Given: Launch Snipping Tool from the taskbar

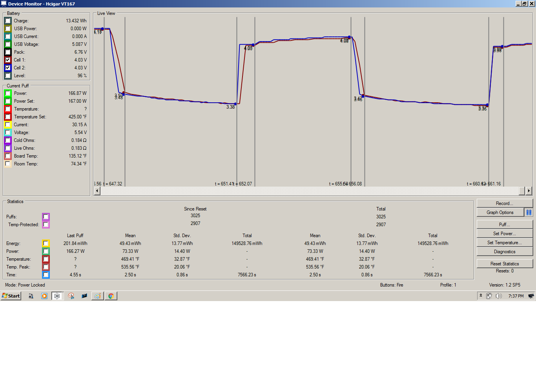Looking at the screenshot, I should tap(71, 296).
